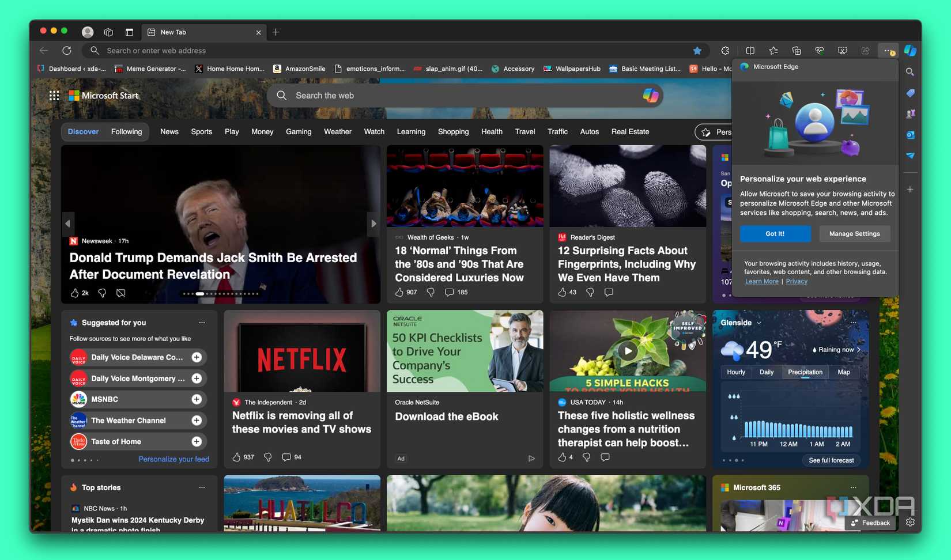Screen dimensions: 951x560
Task: Open Manage Settings in the popup
Action: point(854,233)
